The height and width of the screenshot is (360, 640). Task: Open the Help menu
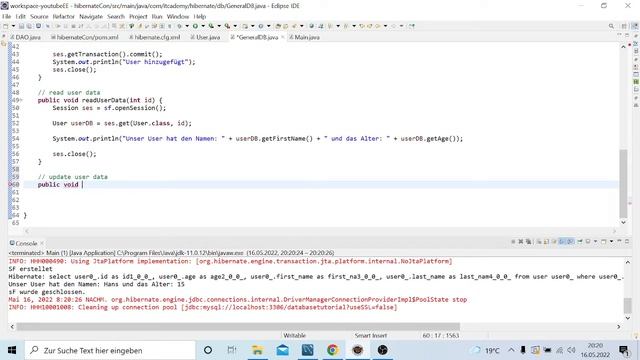coord(200,16)
